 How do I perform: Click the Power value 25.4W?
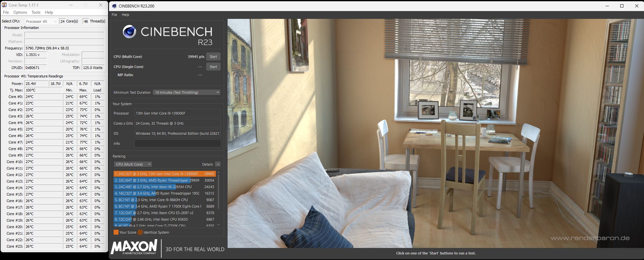[36, 84]
